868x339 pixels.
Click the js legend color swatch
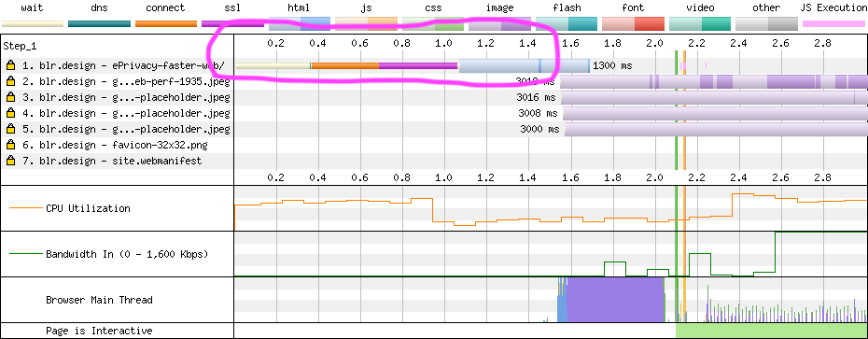(366, 23)
